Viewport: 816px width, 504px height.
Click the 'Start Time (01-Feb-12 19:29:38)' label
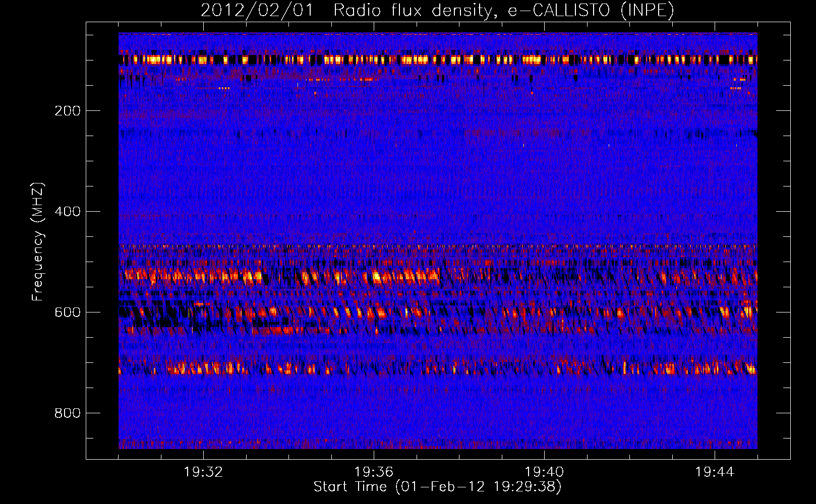438,487
